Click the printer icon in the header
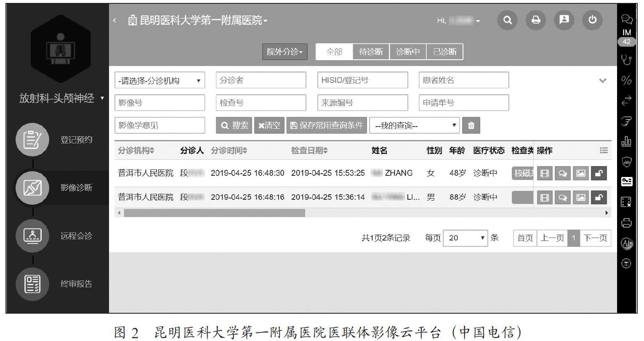The height and width of the screenshot is (341, 644). coord(536,20)
